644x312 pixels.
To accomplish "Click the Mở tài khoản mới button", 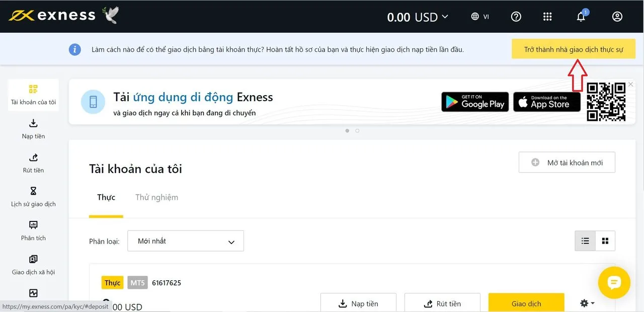I will click(567, 163).
